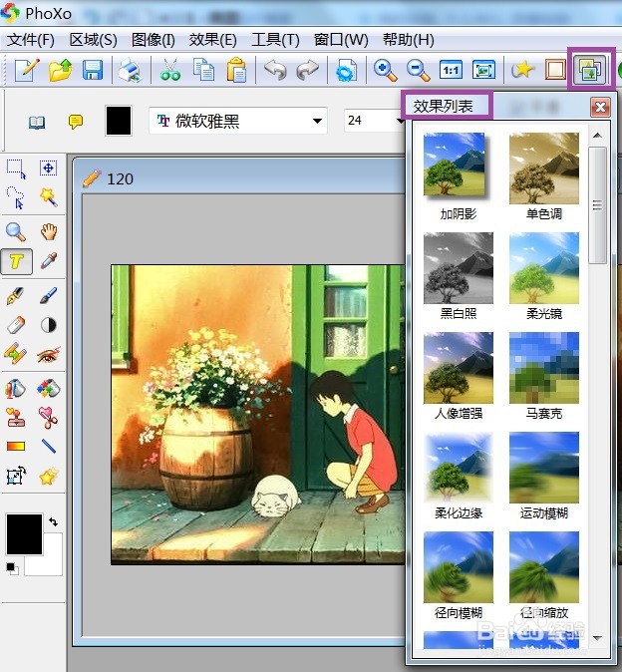
Task: Select the red-eye removal tool
Action: [49, 354]
